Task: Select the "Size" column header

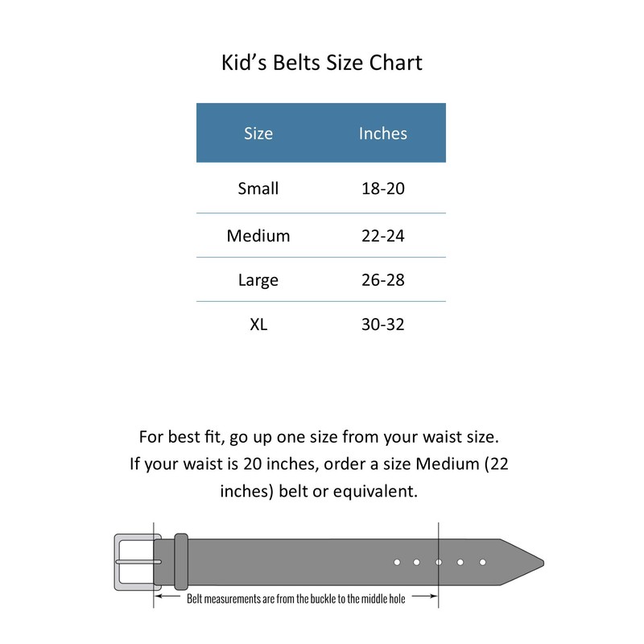Action: (x=258, y=134)
